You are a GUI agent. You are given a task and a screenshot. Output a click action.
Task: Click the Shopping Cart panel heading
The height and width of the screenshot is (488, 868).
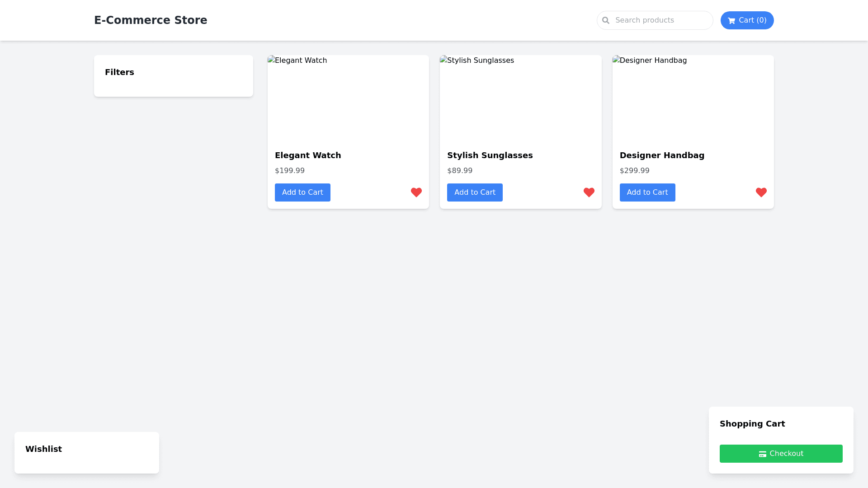pyautogui.click(x=752, y=424)
